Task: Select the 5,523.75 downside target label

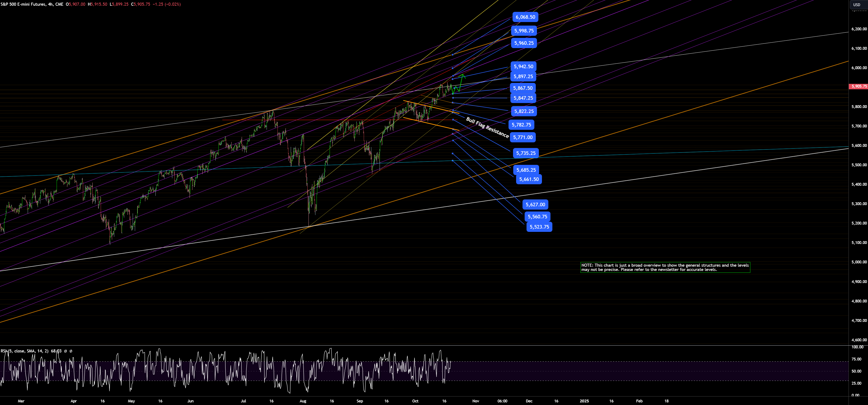Action: click(539, 227)
